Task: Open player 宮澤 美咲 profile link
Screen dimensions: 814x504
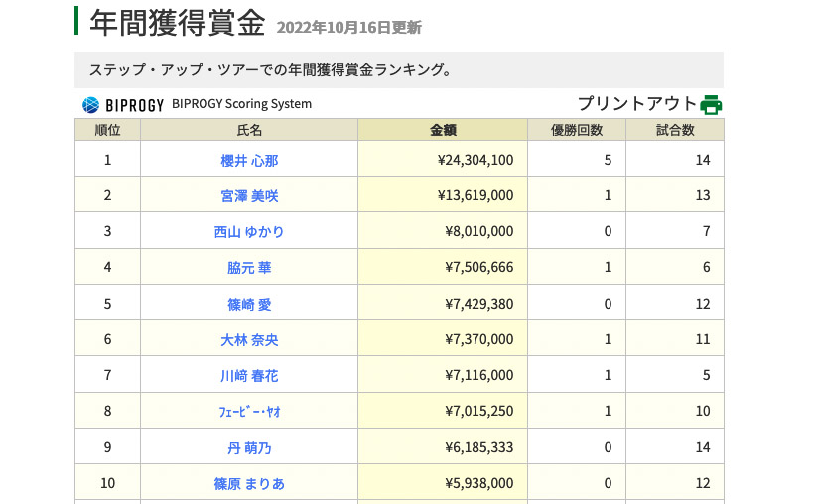Action: tap(249, 195)
